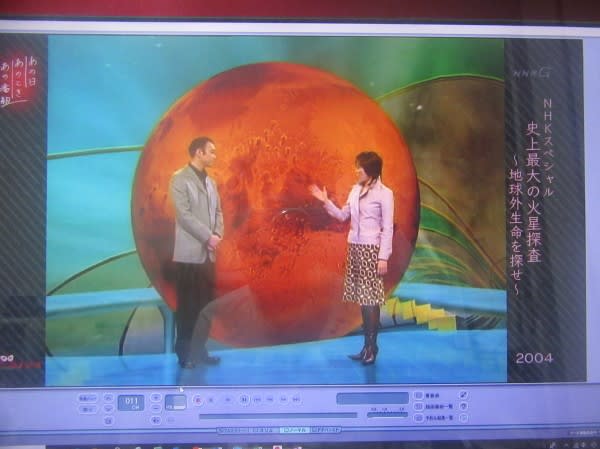This screenshot has width=600, height=449.
Task: Click the audio level meter slider
Action: (x=387, y=415)
